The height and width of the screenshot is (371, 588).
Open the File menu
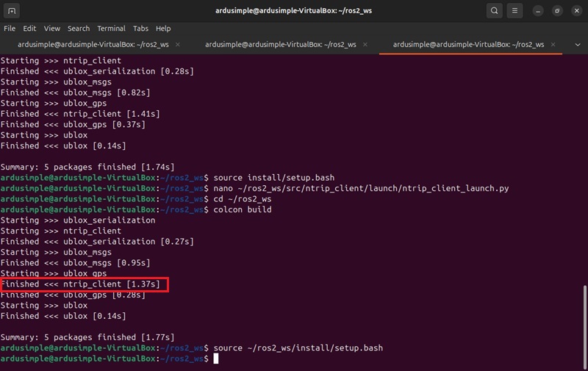tap(10, 29)
